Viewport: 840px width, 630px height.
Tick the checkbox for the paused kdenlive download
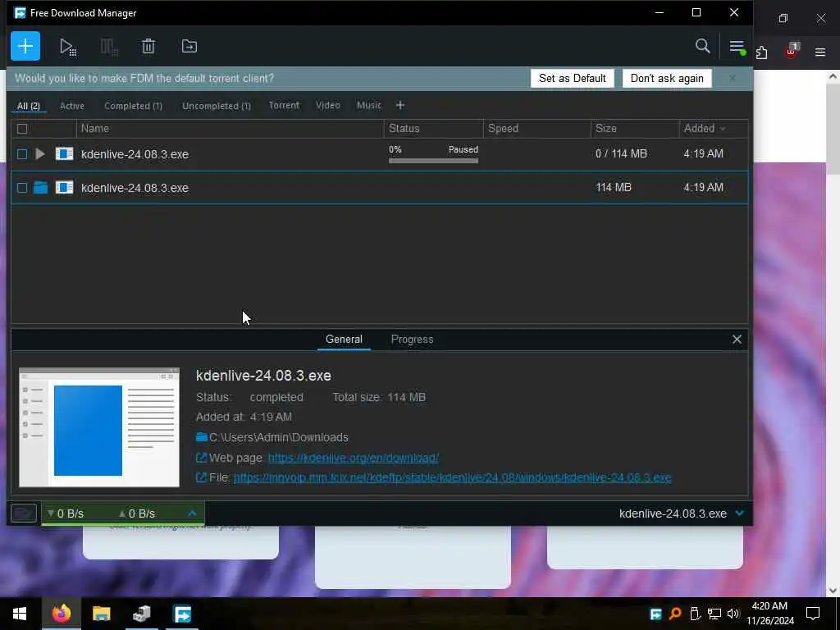point(22,154)
